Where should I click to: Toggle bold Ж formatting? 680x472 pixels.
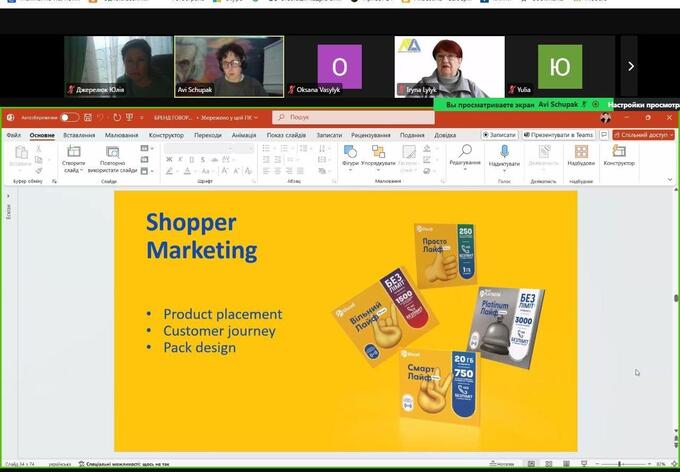click(169, 160)
